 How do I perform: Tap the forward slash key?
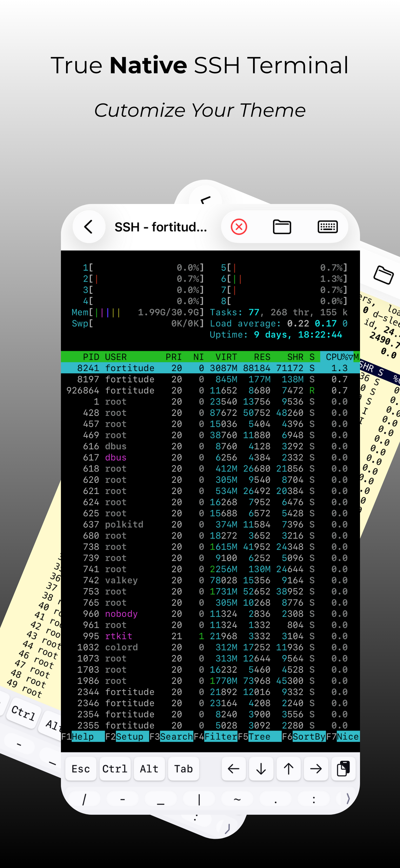pyautogui.click(x=84, y=799)
